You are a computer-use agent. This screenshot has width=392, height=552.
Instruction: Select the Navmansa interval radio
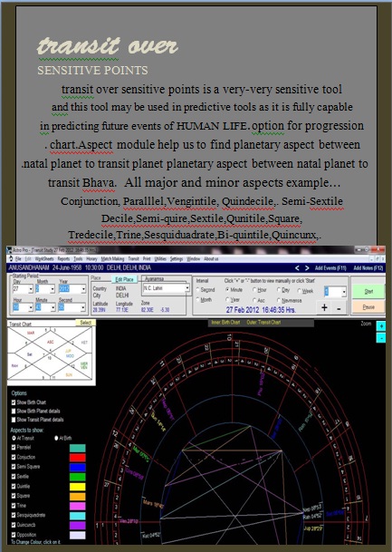[x=279, y=300]
